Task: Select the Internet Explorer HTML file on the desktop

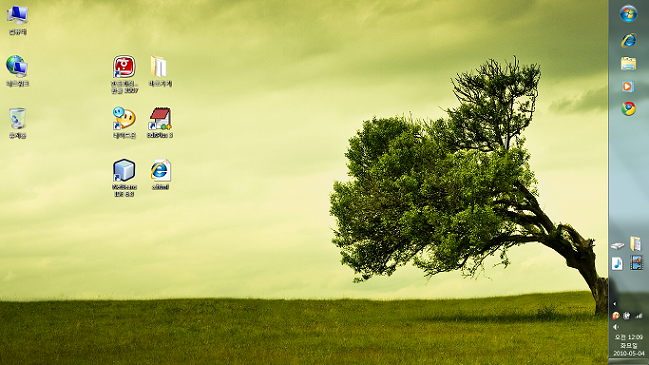Action: [160, 174]
